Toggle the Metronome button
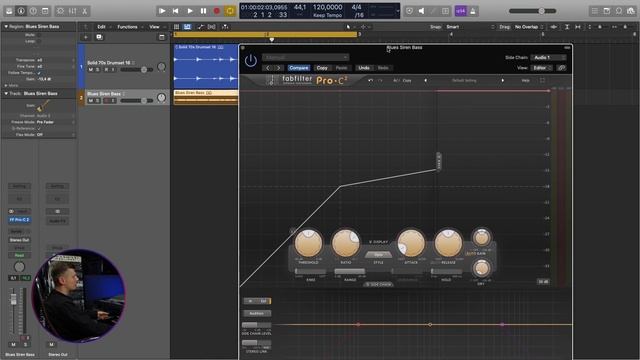Viewport: 640px width, 360px height. pos(473,11)
